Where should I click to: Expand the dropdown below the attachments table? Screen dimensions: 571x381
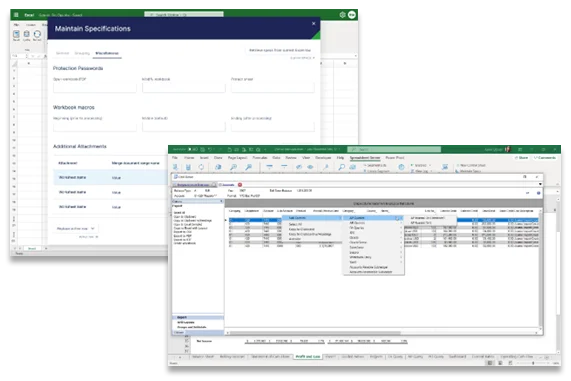click(x=76, y=228)
